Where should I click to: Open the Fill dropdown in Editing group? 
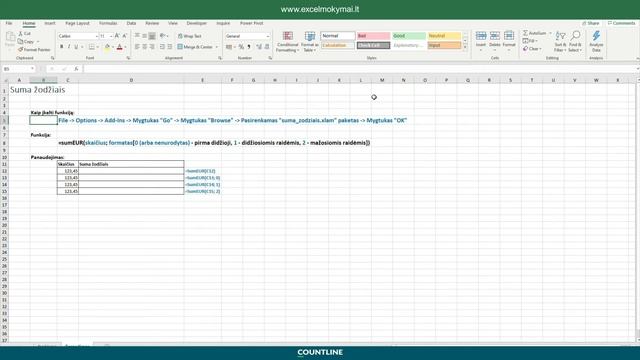(530, 41)
